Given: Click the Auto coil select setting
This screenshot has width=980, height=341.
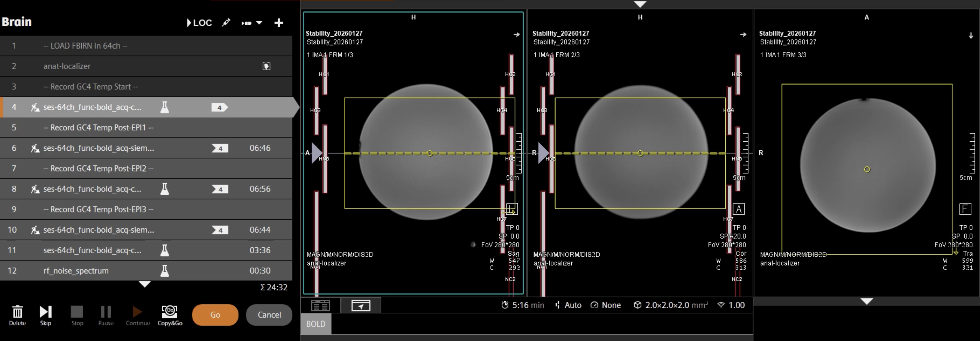Looking at the screenshot, I should click(568, 305).
